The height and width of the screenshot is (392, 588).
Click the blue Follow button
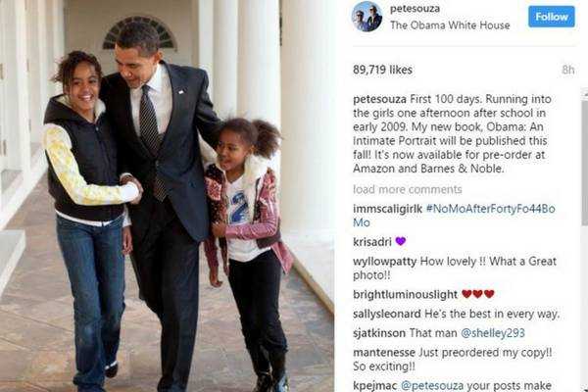[x=551, y=17]
